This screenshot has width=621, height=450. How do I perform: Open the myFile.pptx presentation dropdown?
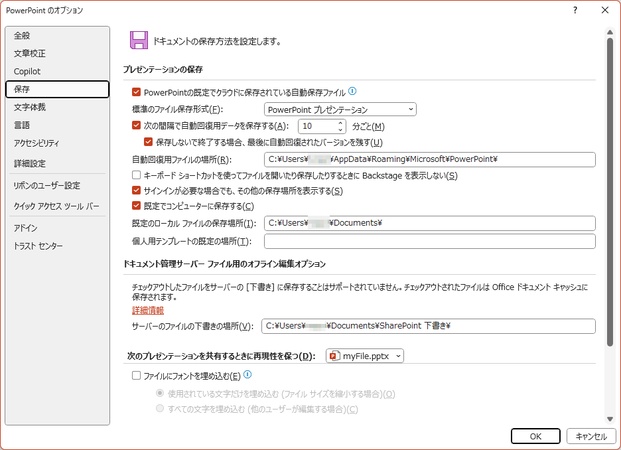coord(365,356)
